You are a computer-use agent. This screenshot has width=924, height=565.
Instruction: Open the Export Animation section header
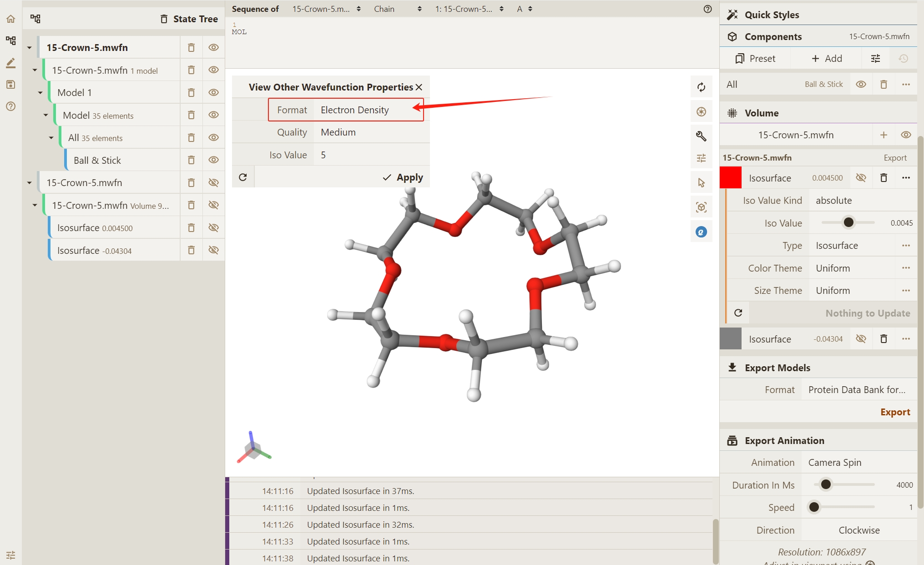(x=784, y=440)
